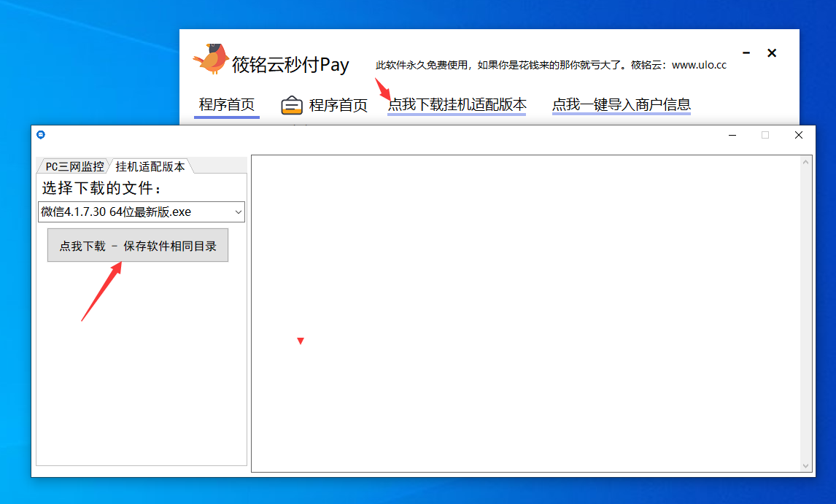Minimize the front download window
The image size is (836, 504).
(732, 136)
